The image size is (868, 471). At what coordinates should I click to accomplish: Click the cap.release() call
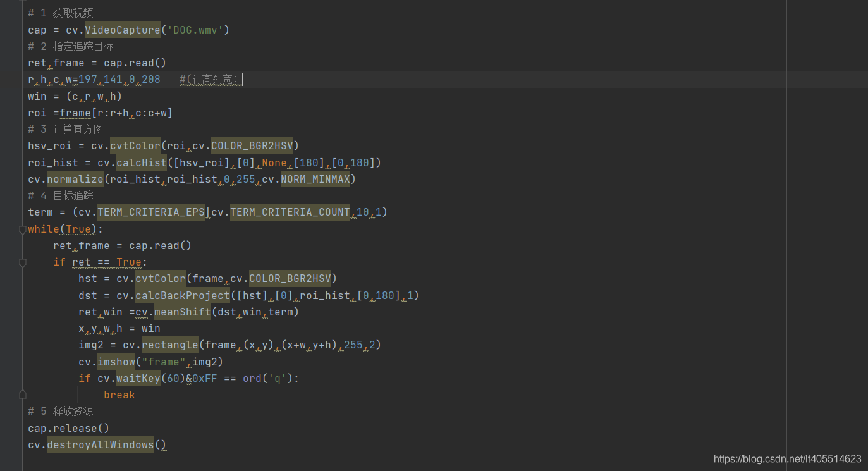coord(69,428)
